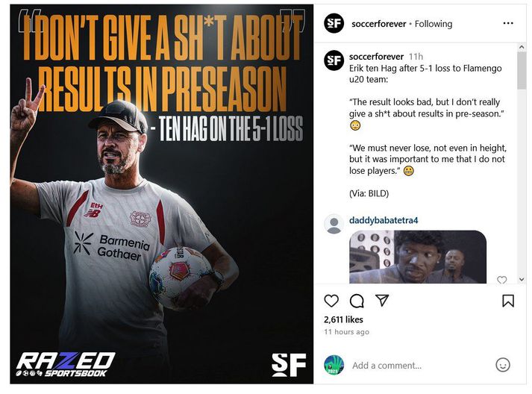Screen dimensions: 532x394
Task: Share the post via paper plane icon
Action: pos(382,300)
